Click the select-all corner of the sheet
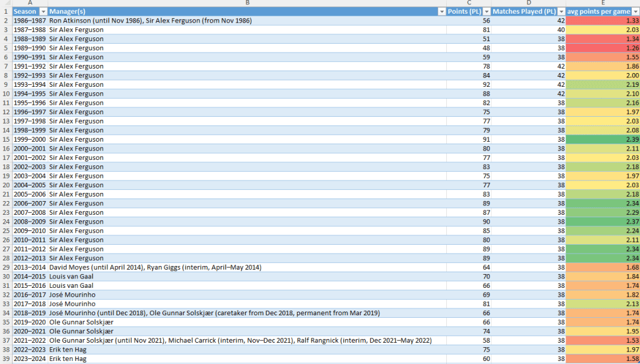 6,3
